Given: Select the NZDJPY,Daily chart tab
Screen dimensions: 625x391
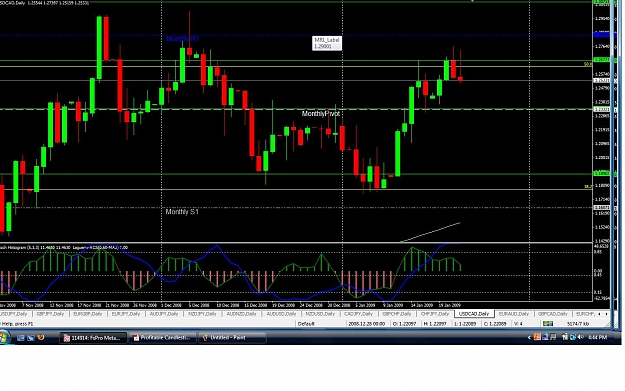Looking at the screenshot, I should point(202,314).
